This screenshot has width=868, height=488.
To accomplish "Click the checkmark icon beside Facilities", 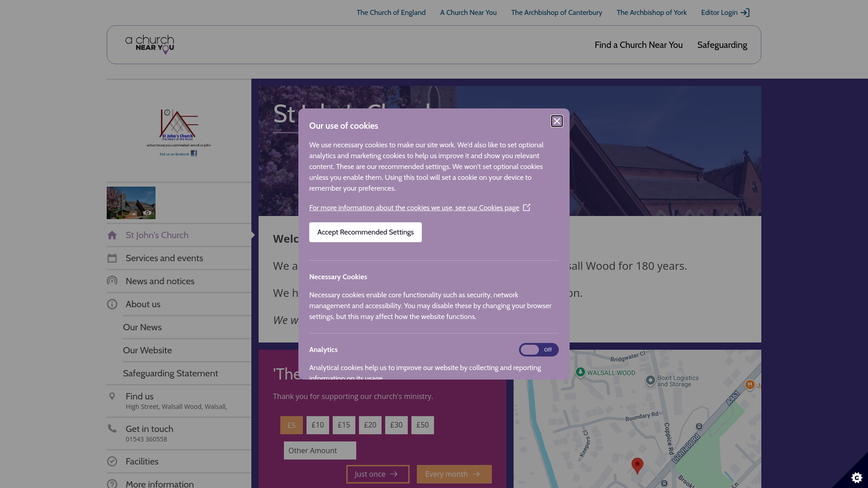I will (x=112, y=461).
